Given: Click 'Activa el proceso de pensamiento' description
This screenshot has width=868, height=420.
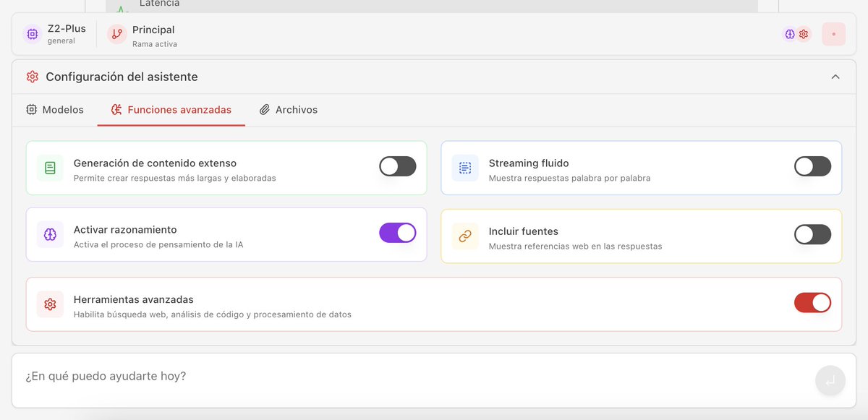Looking at the screenshot, I should 158,244.
